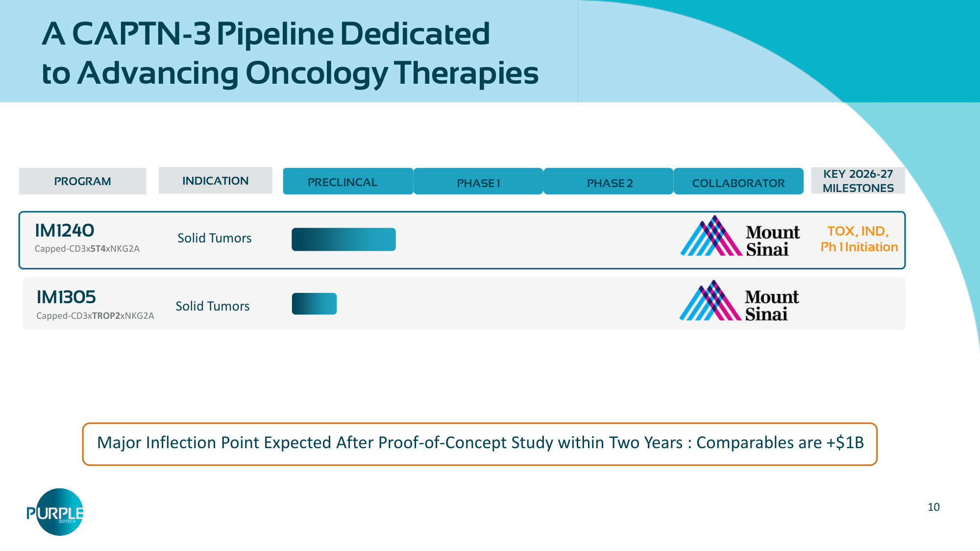Click Capped-CD3xTROP2xNKG2A subtitle text
Screen dimensions: 980x551
click(x=95, y=316)
